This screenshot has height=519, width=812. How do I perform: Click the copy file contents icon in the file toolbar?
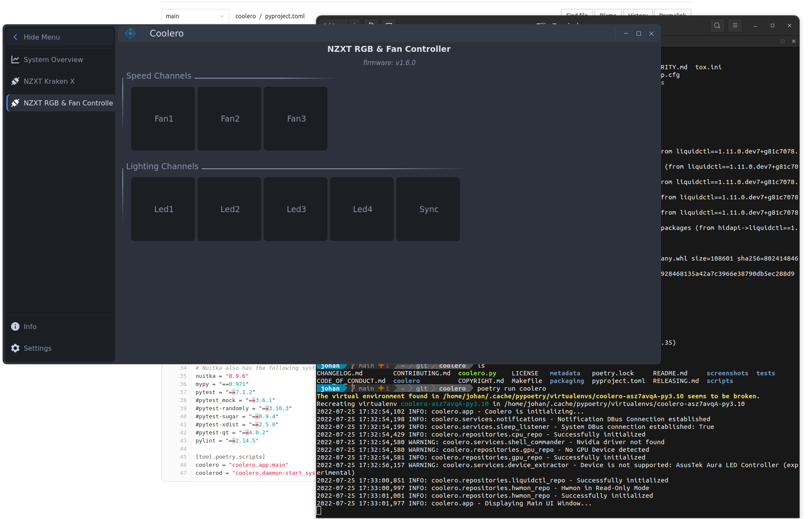click(370, 24)
